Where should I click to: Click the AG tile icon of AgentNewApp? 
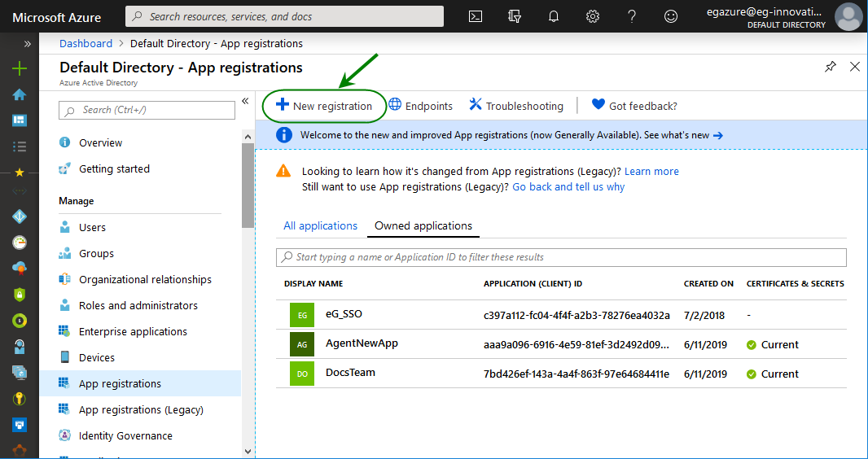point(302,344)
